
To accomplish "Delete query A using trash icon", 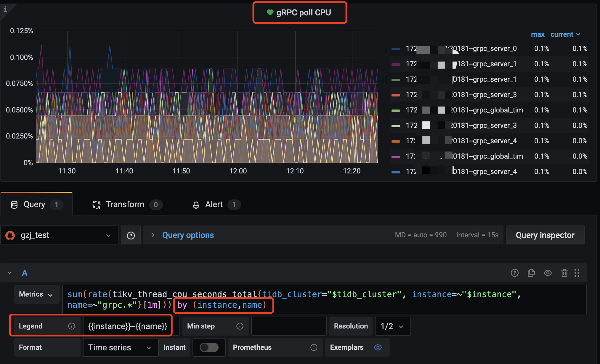I will pos(564,273).
